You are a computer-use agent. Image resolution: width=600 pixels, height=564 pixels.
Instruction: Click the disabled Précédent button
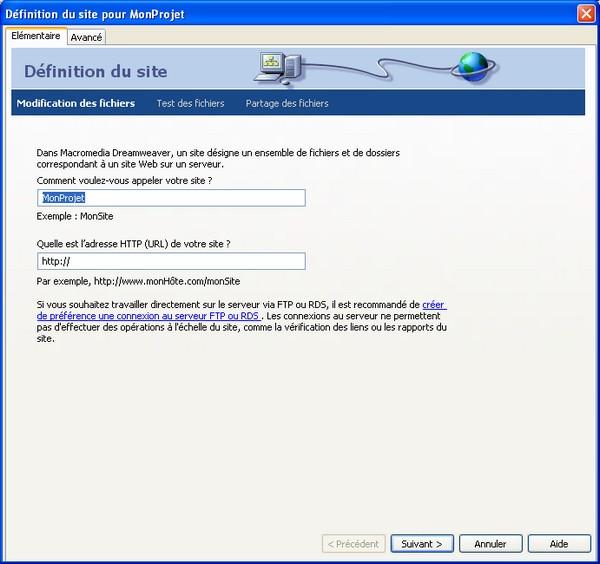(x=354, y=544)
